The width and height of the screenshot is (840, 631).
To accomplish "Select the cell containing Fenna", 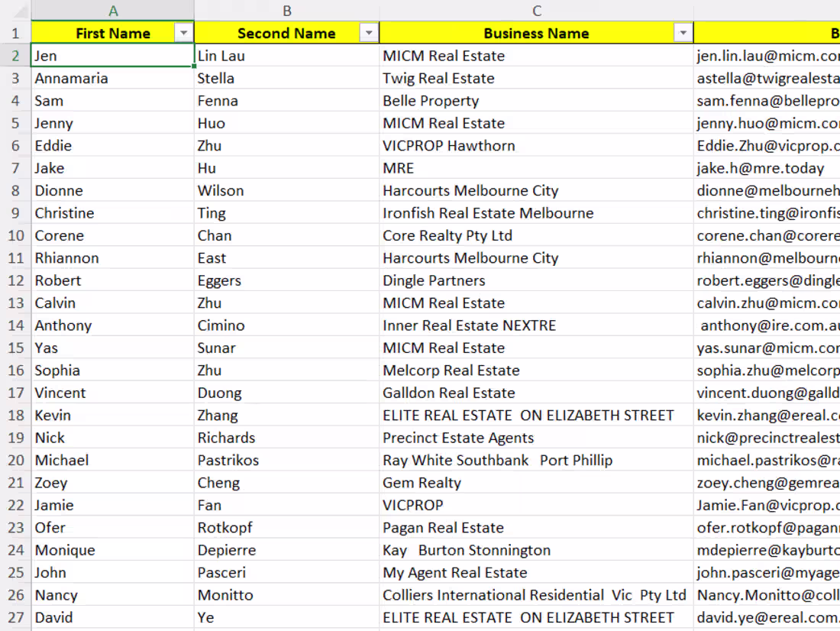I will click(x=286, y=101).
